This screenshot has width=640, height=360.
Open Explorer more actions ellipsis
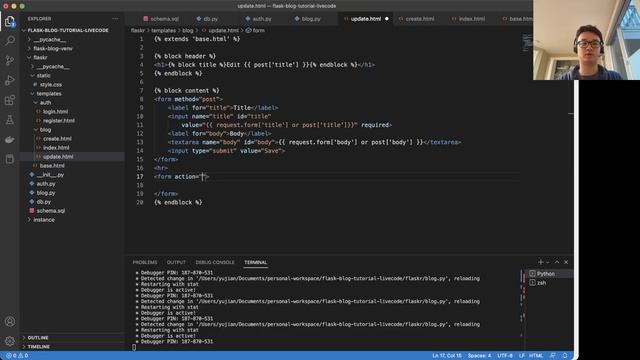115,19
